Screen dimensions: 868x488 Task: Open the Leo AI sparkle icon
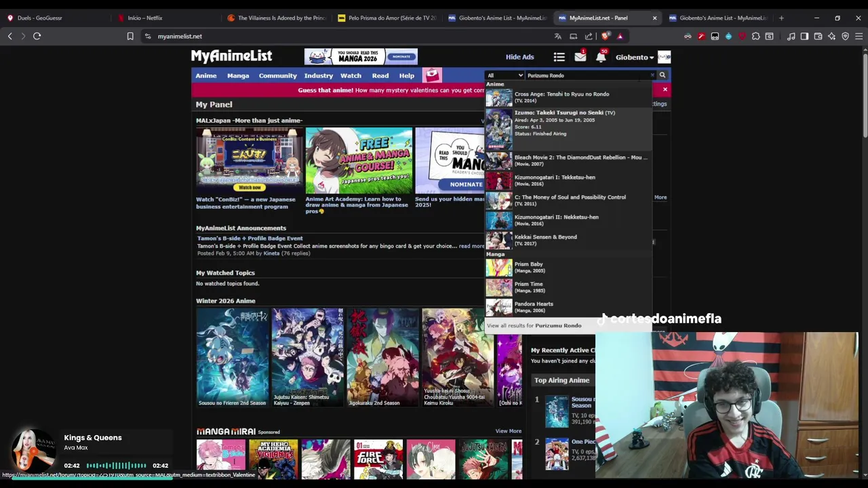[x=831, y=36]
